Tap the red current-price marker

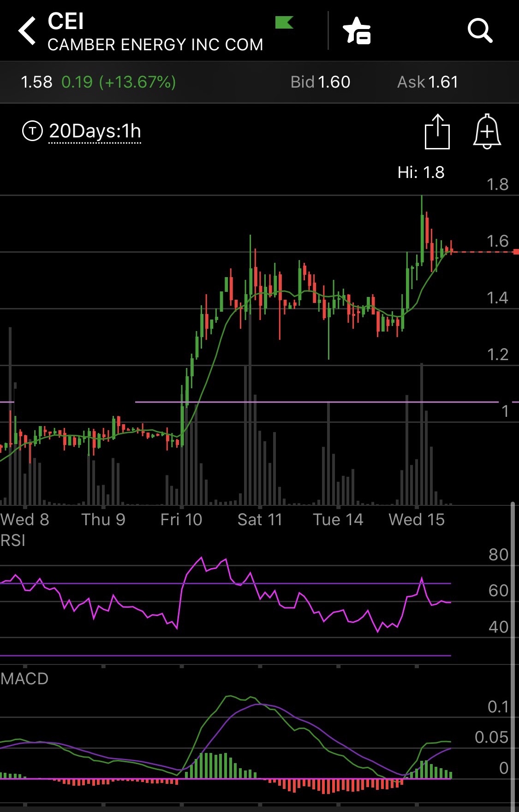[x=516, y=252]
